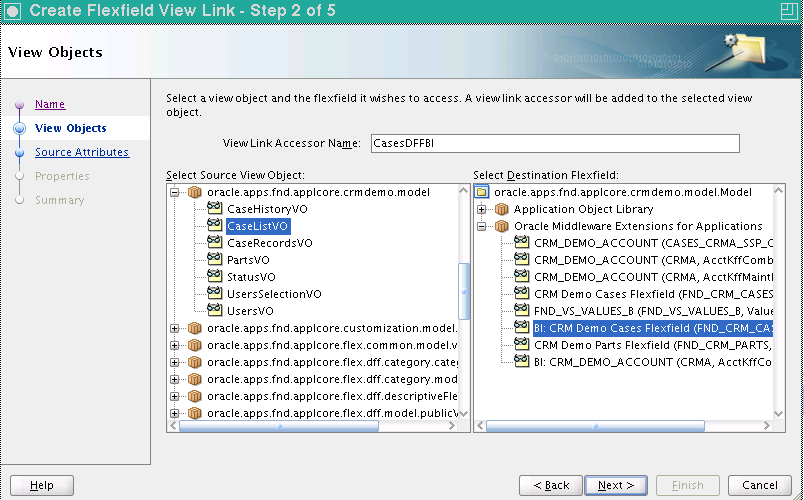The height and width of the screenshot is (500, 804).
Task: Select StatusVO in source tree
Action: [x=251, y=277]
